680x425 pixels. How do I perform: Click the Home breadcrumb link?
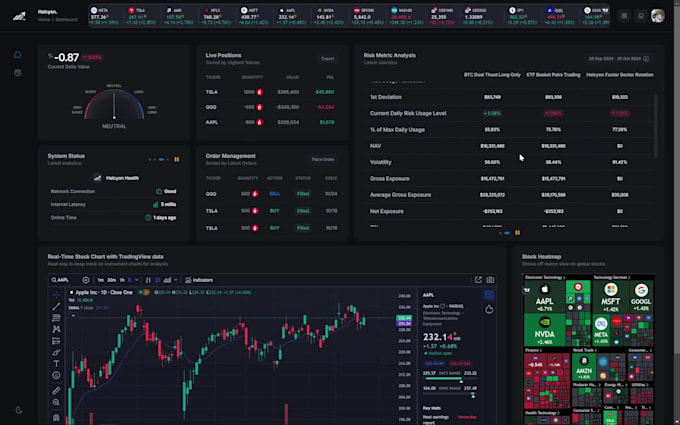[44, 20]
